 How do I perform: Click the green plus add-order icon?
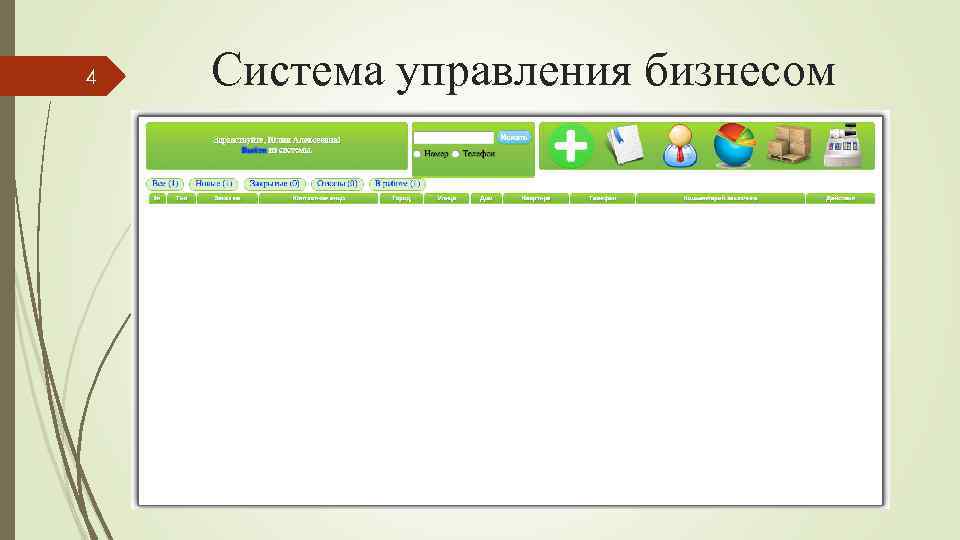pos(570,146)
